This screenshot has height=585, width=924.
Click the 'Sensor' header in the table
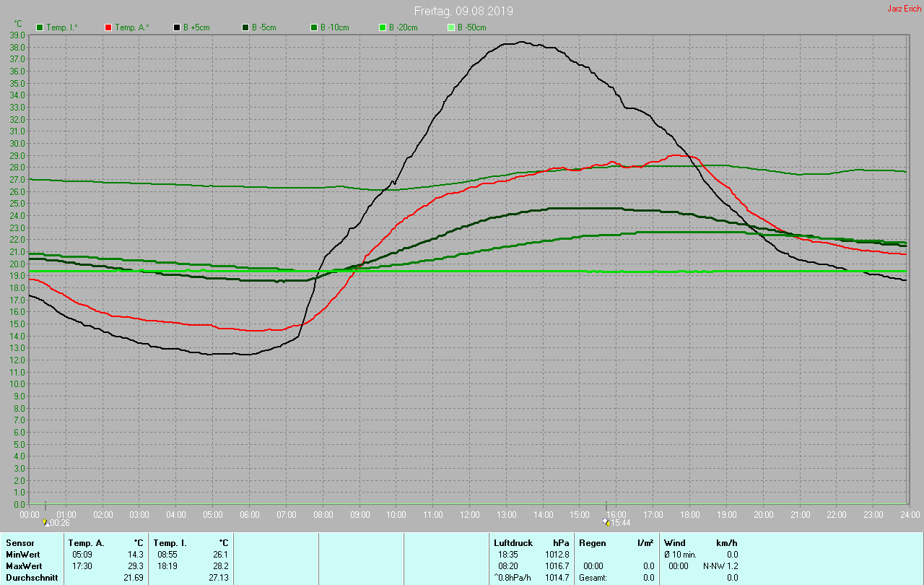19,543
